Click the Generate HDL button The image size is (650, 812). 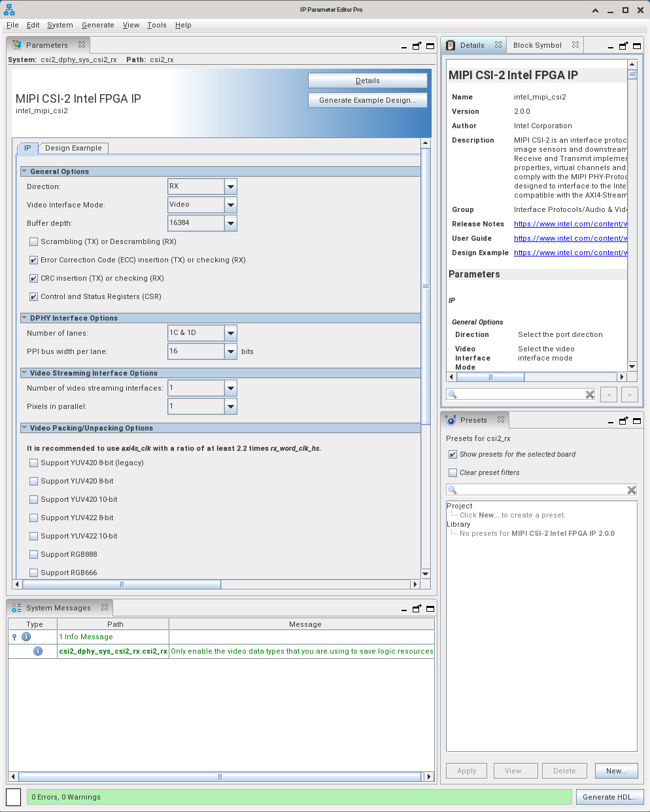coord(609,797)
